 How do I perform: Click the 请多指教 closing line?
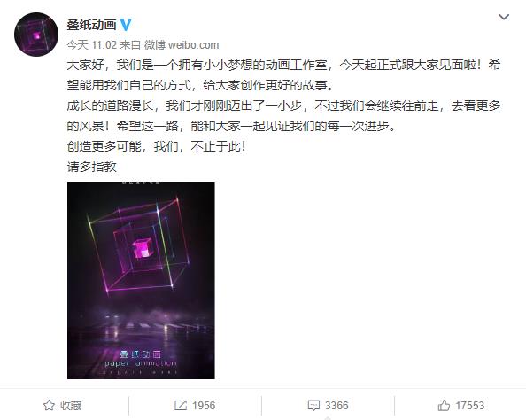click(91, 167)
